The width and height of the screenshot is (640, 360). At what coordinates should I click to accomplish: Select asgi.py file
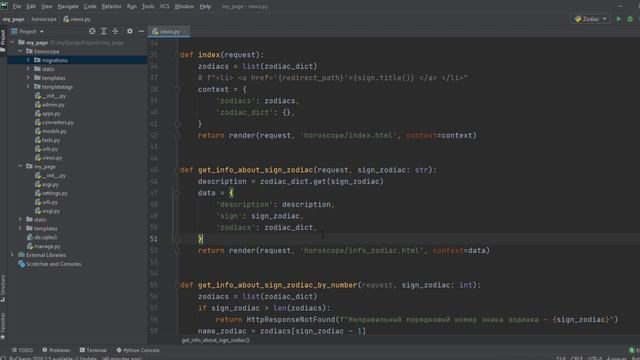(x=50, y=184)
